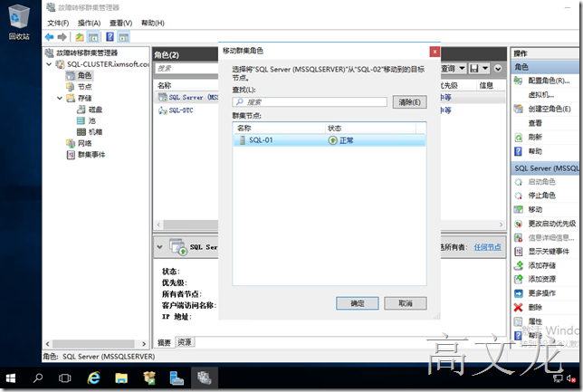
Task: Click 添加存储 action
Action: point(541,265)
